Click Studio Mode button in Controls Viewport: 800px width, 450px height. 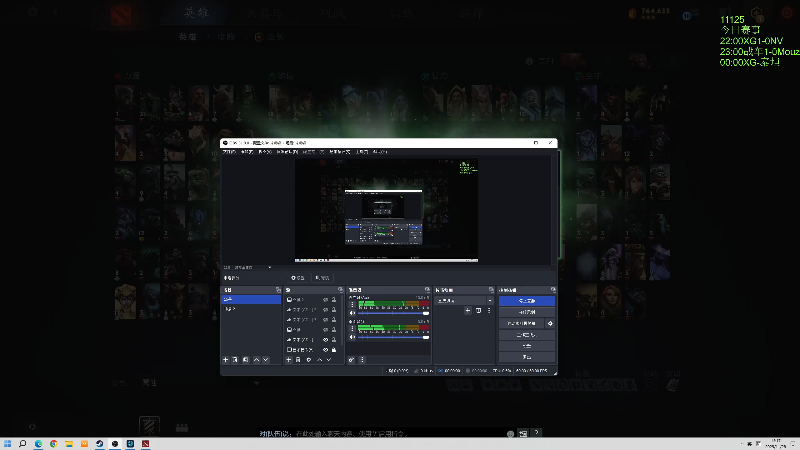coord(527,335)
